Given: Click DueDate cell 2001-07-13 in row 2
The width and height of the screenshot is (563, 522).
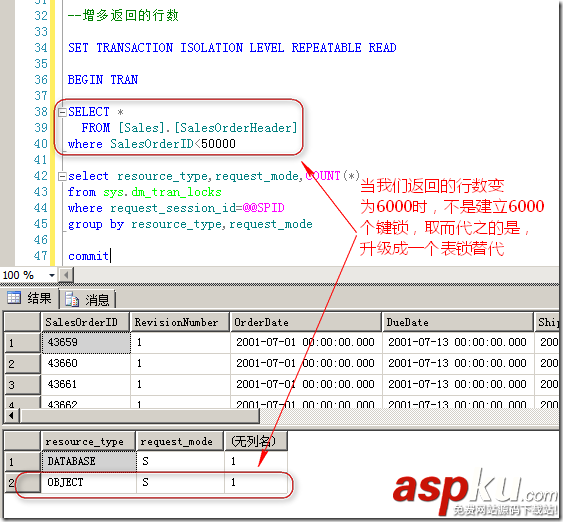Looking at the screenshot, I should tap(458, 363).
